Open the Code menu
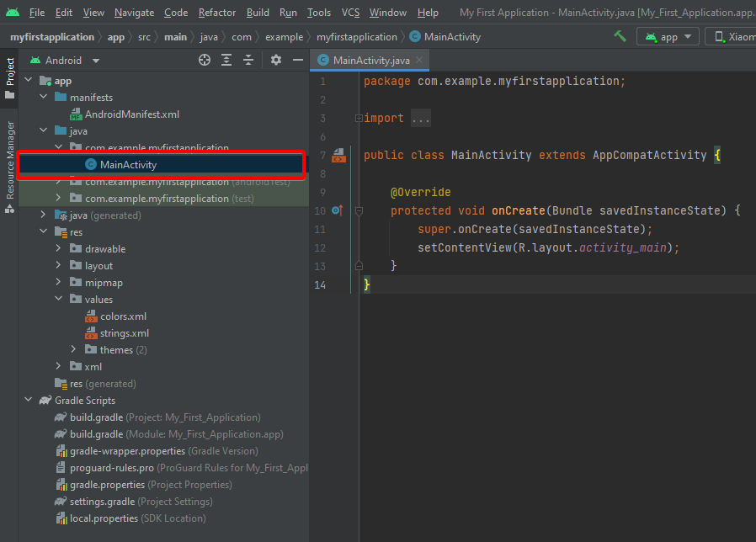 pyautogui.click(x=176, y=13)
